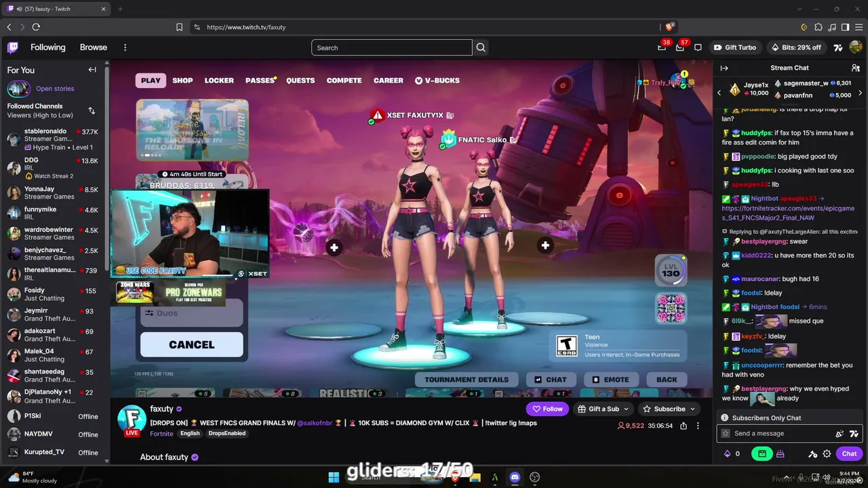Open wardrobewinter channel in sidebar
868x488 pixels.
(x=53, y=234)
